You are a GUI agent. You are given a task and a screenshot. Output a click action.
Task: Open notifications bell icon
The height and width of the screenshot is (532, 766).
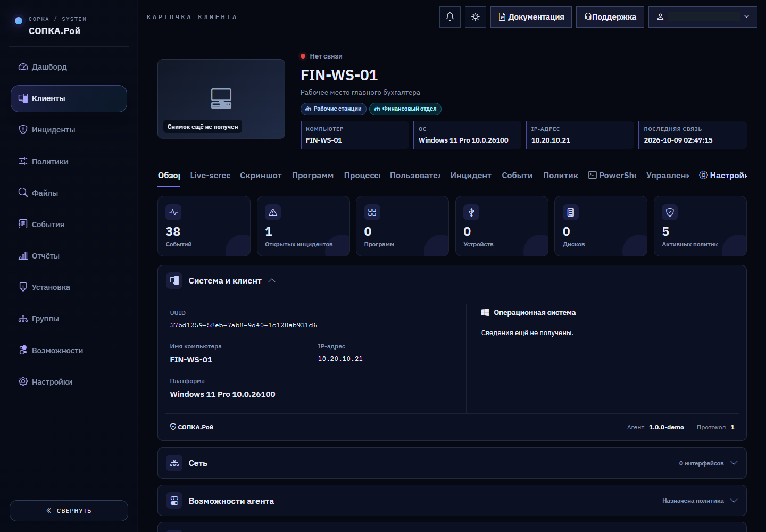(x=450, y=17)
